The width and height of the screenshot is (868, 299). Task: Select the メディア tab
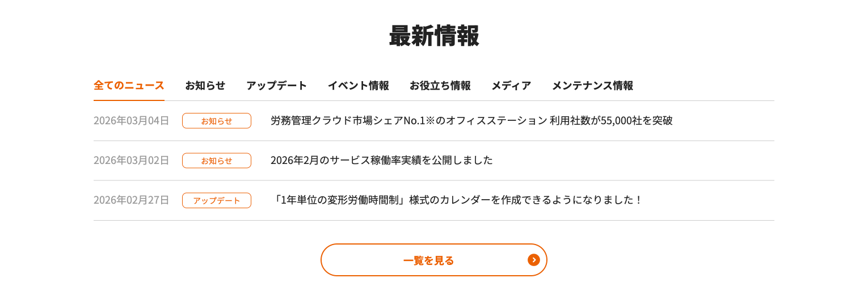click(511, 86)
